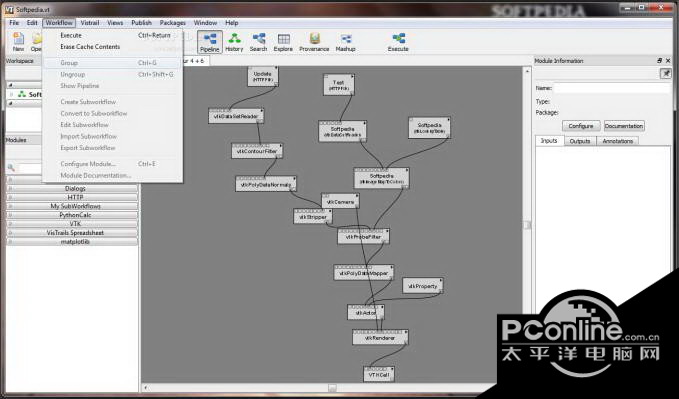
Task: Select the vtkPolyDataNormals module
Action: [x=266, y=184]
